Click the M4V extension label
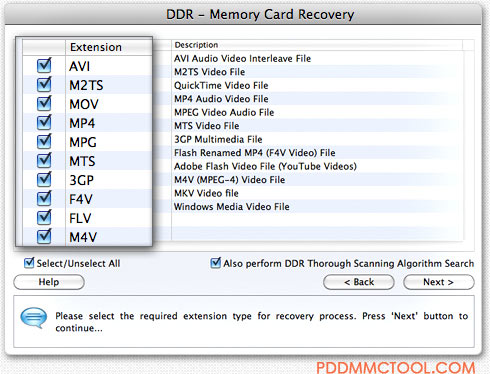 coord(83,237)
